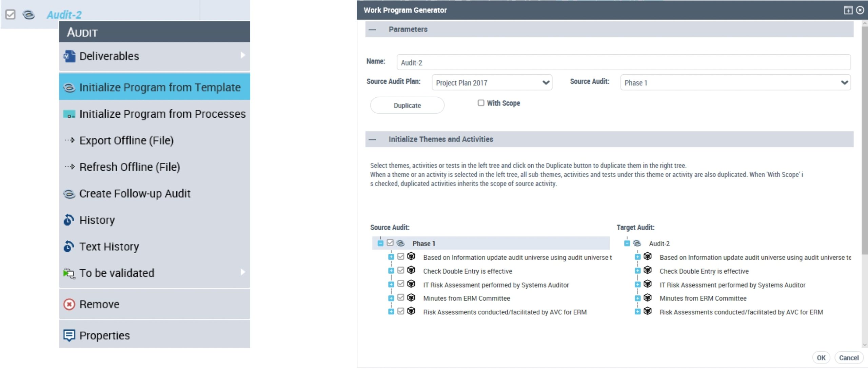Click into the Name input field
This screenshot has height=370, width=868.
point(623,62)
